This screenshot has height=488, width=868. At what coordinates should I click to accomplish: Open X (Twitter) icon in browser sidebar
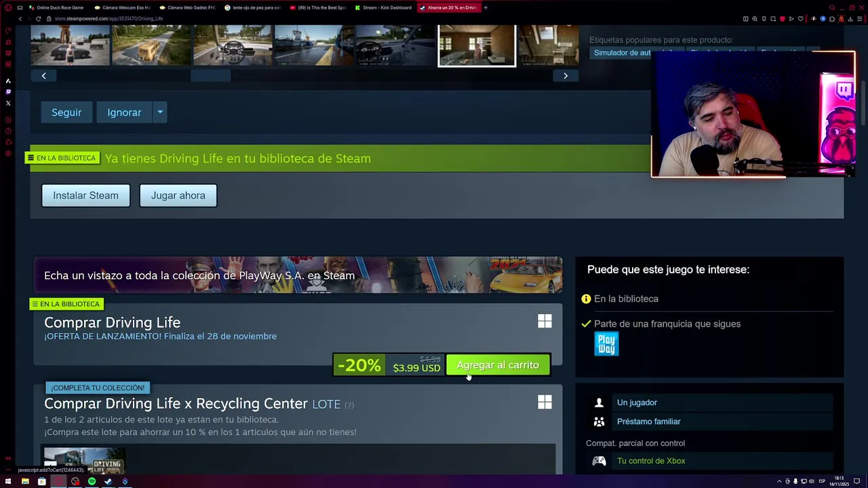pos(8,103)
